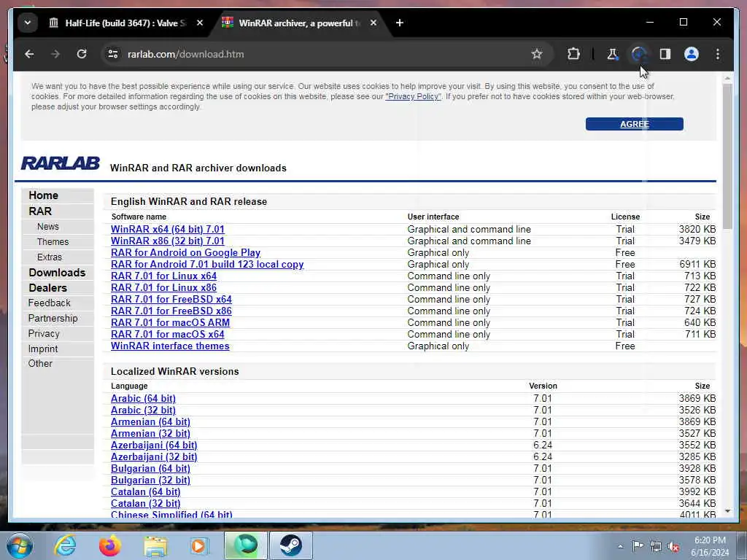Download RAR 7.01 for Linux x64
Screen dimensions: 747x560
point(164,276)
